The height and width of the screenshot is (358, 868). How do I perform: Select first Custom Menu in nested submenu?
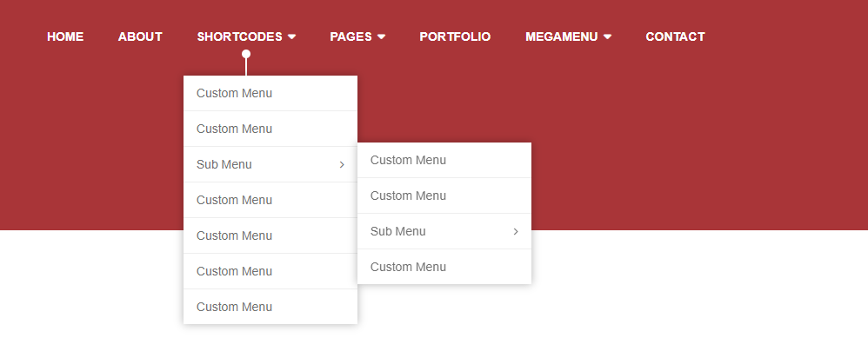408,160
